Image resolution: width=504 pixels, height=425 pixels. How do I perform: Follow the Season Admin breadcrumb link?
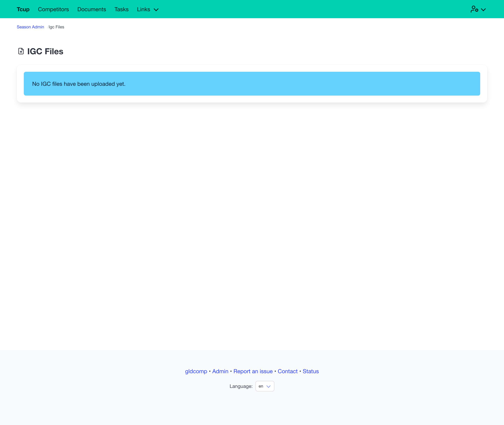pyautogui.click(x=30, y=27)
